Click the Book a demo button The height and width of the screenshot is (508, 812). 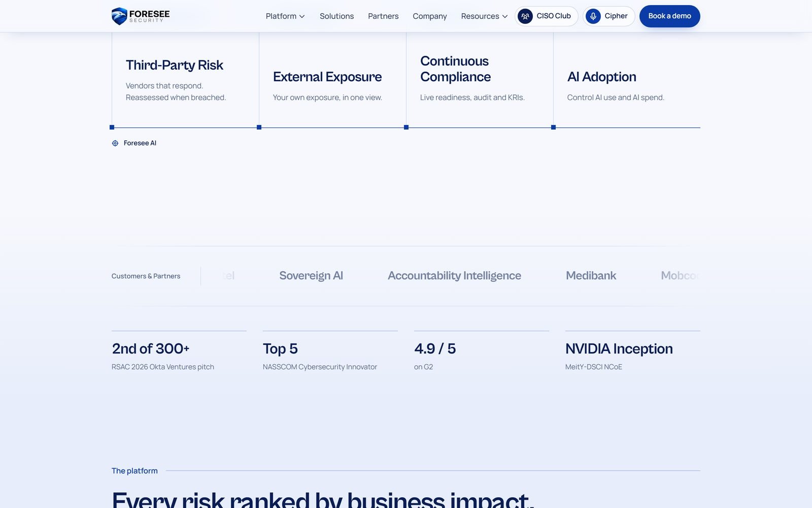pos(669,16)
